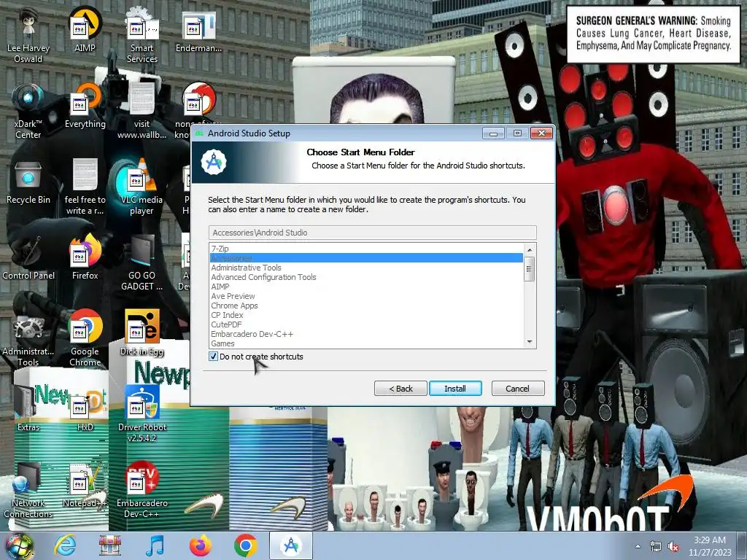
Task: Click folder list scroll down arrow
Action: (x=530, y=342)
